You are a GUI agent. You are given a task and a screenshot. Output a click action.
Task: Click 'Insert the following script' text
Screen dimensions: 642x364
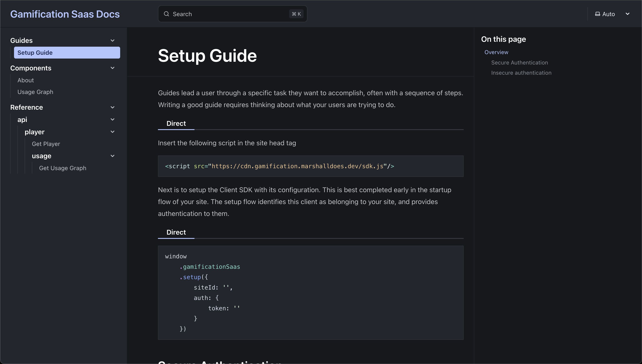[227, 143]
